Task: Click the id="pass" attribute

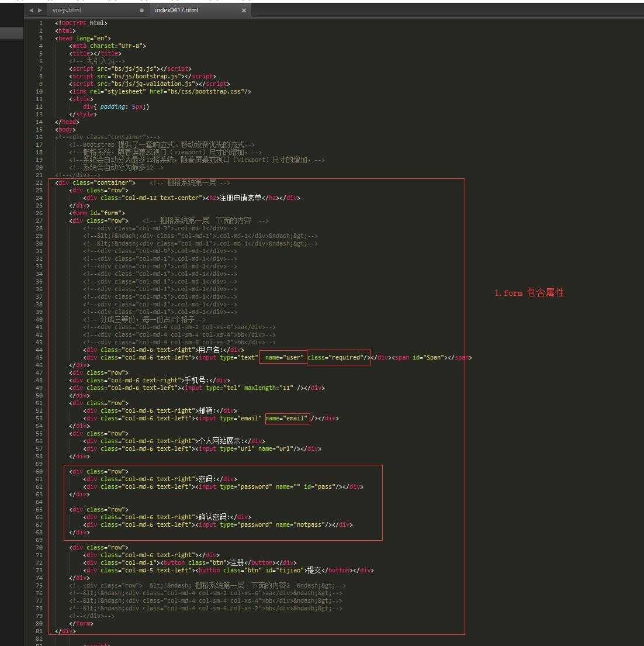Action: (320, 486)
